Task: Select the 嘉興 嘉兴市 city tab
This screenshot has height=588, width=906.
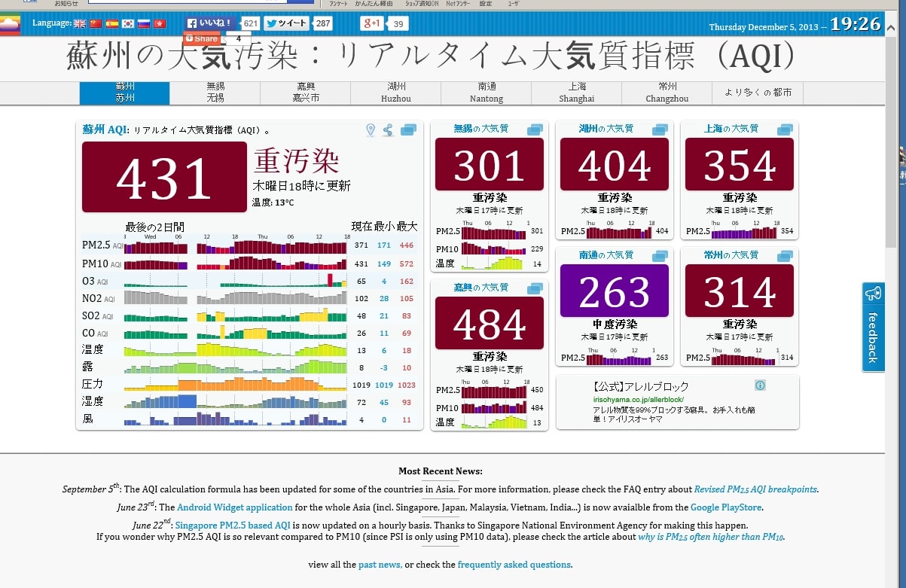Action: [306, 93]
